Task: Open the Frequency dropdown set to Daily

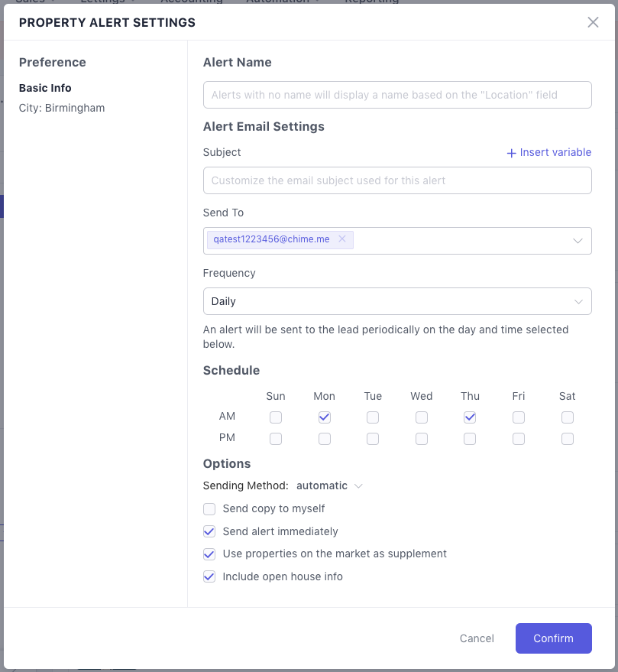Action: click(x=397, y=301)
